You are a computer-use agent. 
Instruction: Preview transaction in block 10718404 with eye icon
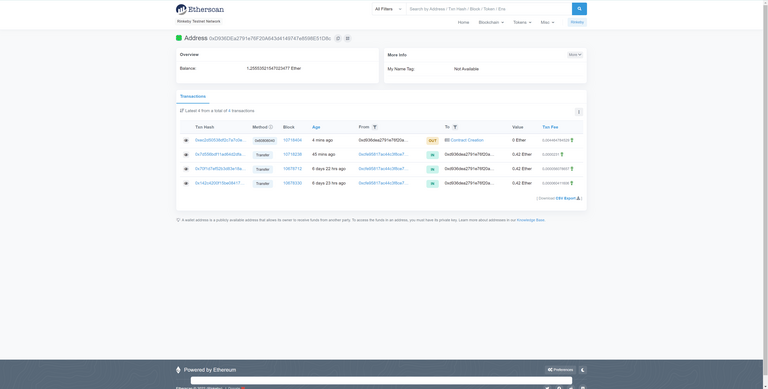tap(186, 141)
